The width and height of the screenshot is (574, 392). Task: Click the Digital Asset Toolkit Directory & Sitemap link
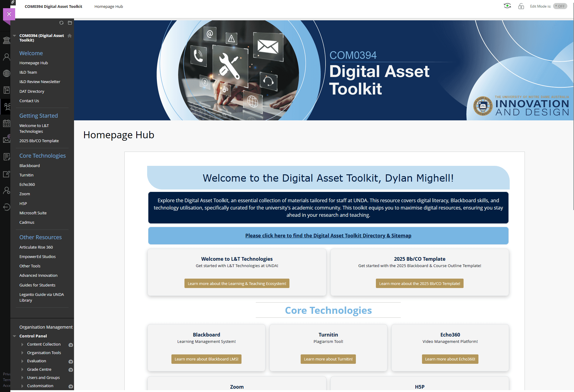[x=328, y=236]
